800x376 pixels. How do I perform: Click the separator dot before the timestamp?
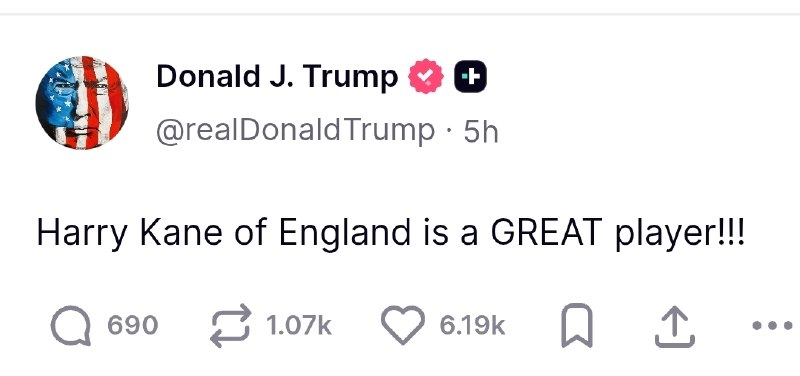[x=448, y=131]
